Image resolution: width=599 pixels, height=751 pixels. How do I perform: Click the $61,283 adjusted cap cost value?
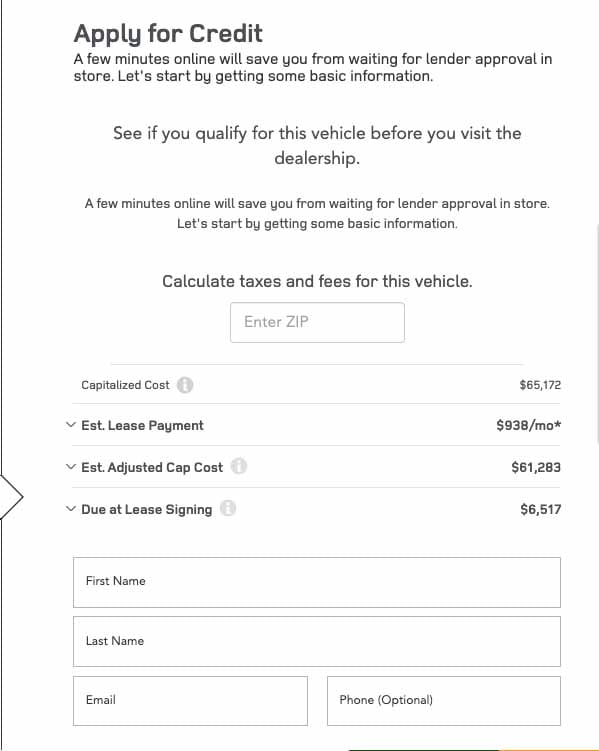(536, 467)
